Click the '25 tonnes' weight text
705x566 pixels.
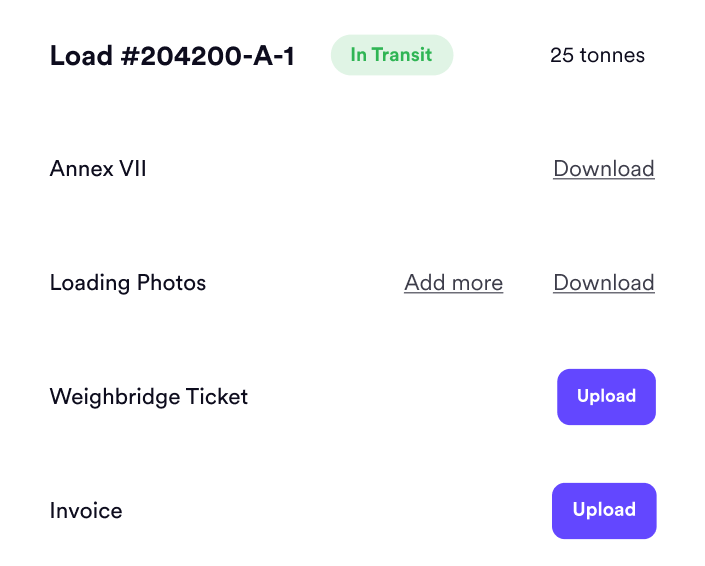pyautogui.click(x=597, y=55)
